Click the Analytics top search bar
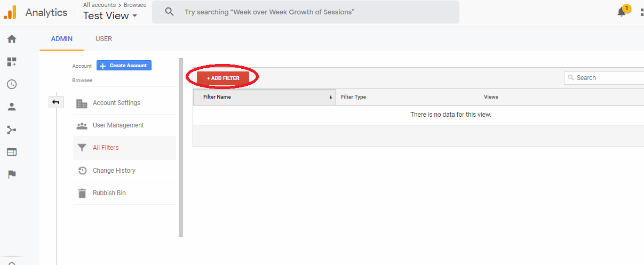 [x=306, y=12]
